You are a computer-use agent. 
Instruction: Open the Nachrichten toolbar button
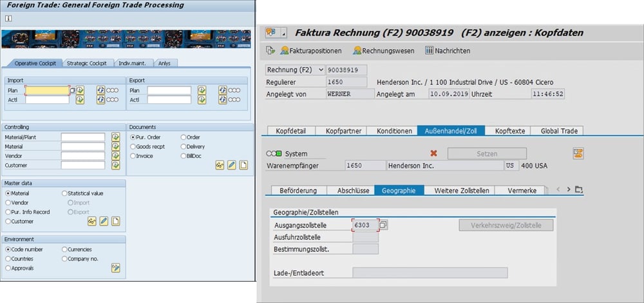pyautogui.click(x=448, y=51)
